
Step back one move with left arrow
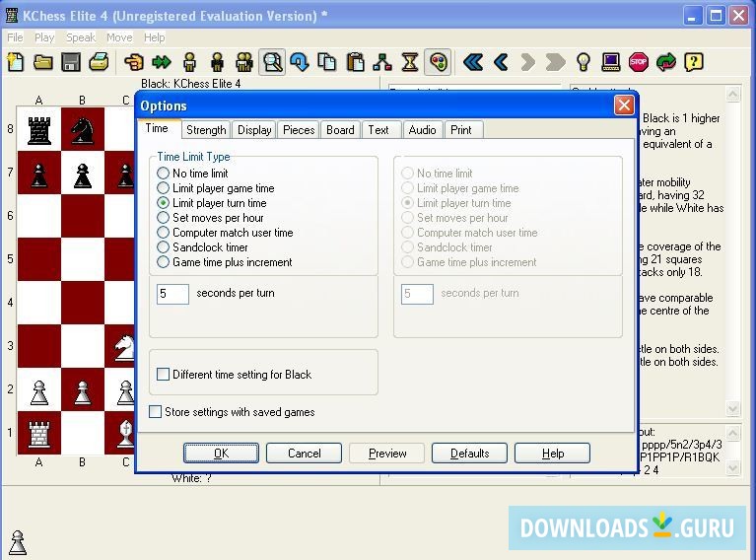click(x=501, y=62)
